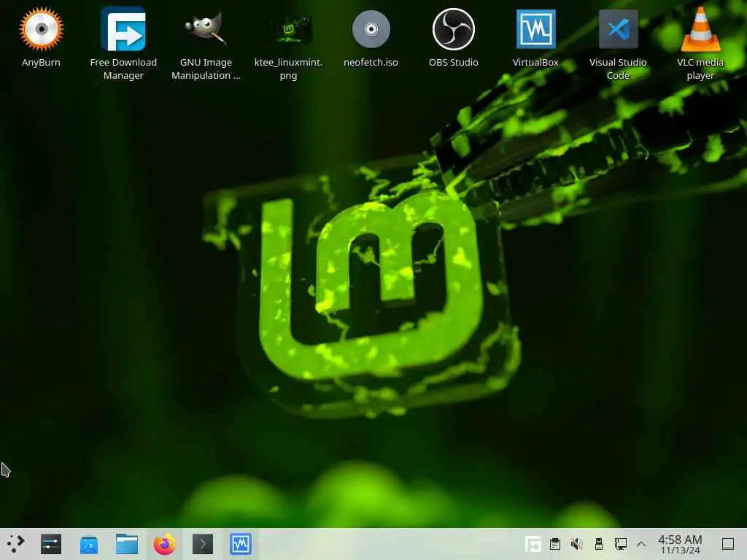This screenshot has height=560, width=747.
Task: Open the OBS Studio desktop icon
Action: (x=453, y=29)
